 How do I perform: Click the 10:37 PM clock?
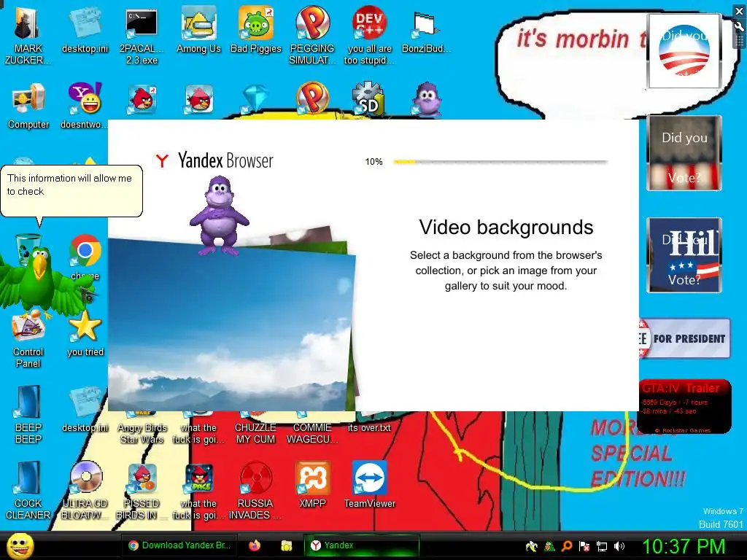point(684,546)
